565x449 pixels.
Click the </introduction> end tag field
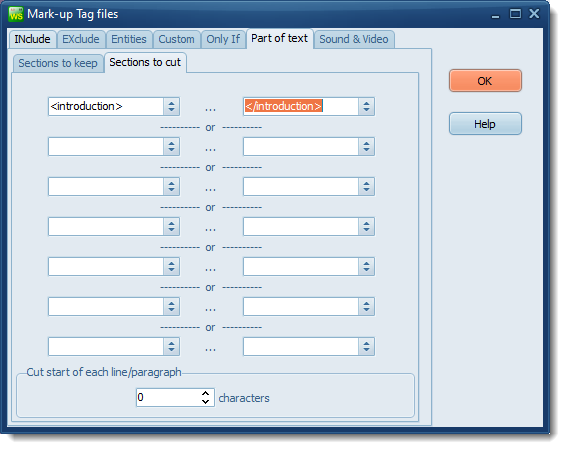pyautogui.click(x=301, y=107)
